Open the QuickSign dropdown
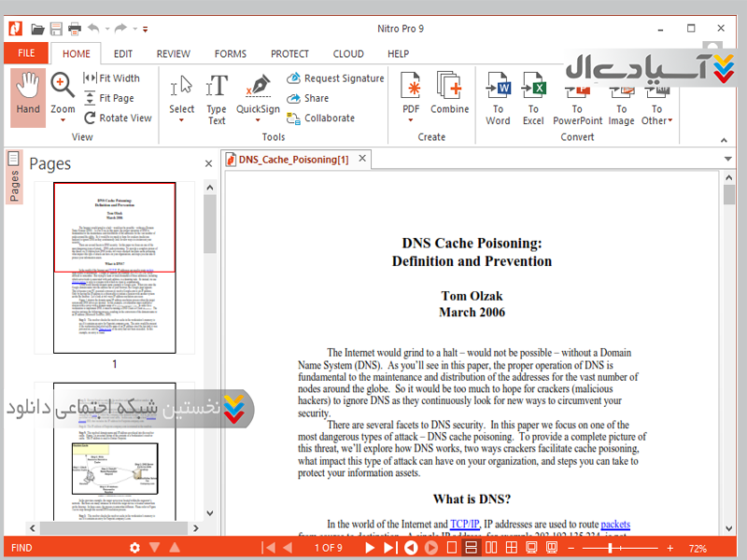The image size is (747, 560). coord(258,121)
